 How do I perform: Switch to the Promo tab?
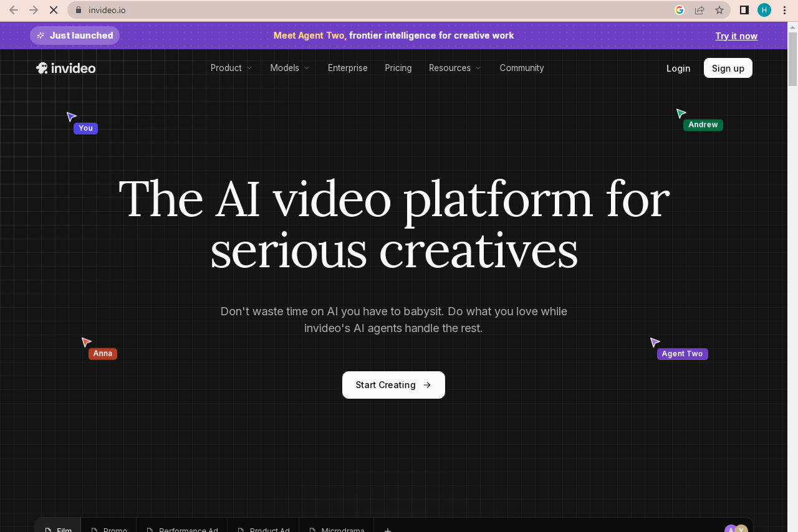pyautogui.click(x=109, y=526)
